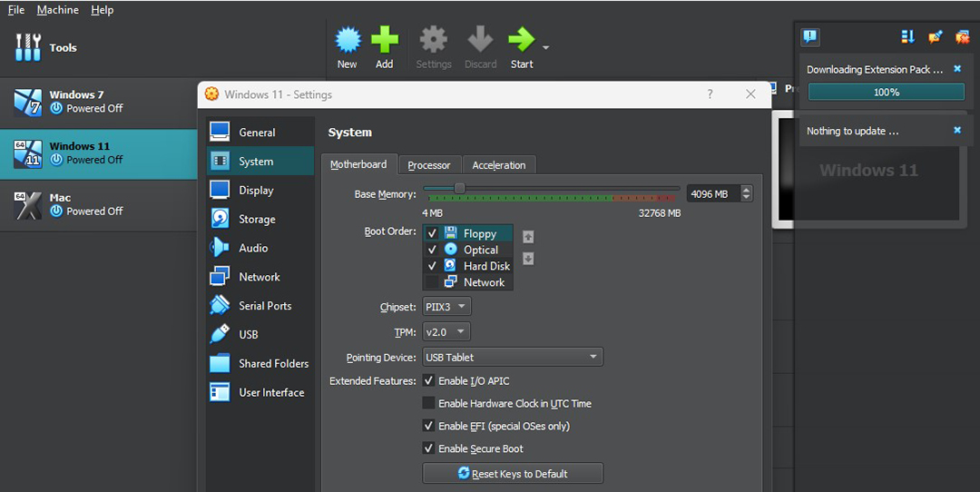Image resolution: width=980 pixels, height=492 pixels.
Task: Open the Chipset PIIX3 dropdown
Action: pyautogui.click(x=446, y=307)
